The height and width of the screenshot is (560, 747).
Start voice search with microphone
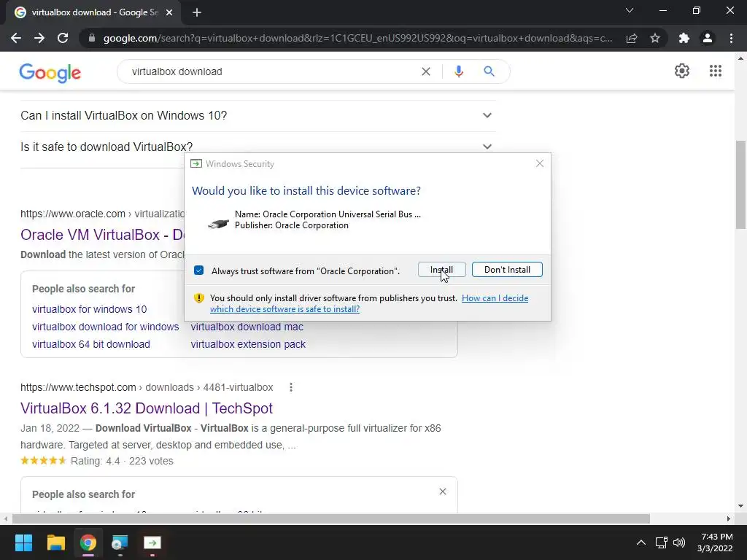458,71
